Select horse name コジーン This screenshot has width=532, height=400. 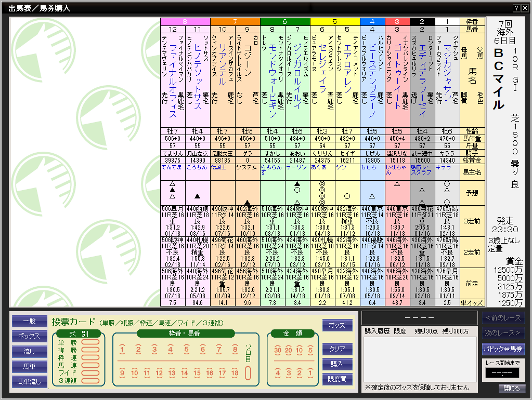click(248, 60)
